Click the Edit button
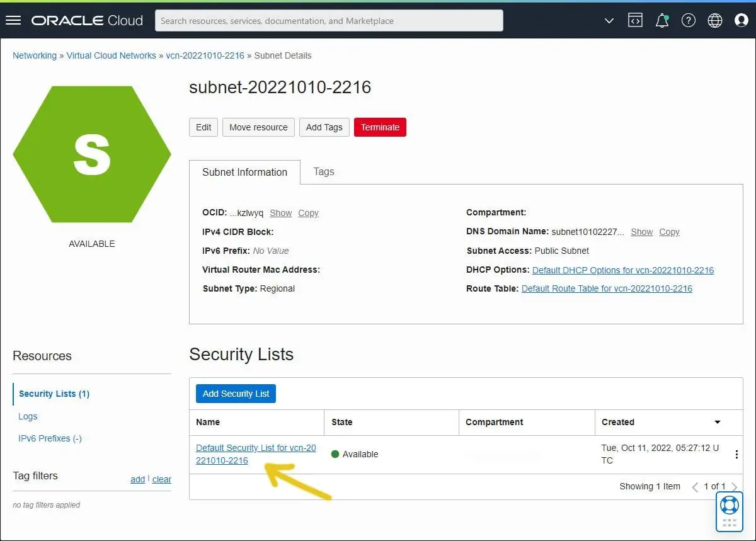This screenshot has height=541, width=756. tap(203, 127)
